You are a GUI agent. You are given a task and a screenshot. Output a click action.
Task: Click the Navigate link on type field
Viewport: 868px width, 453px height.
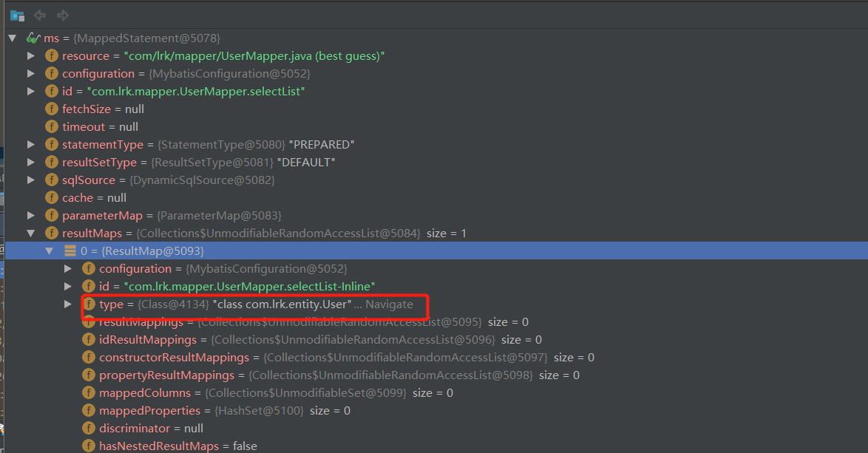(x=389, y=304)
